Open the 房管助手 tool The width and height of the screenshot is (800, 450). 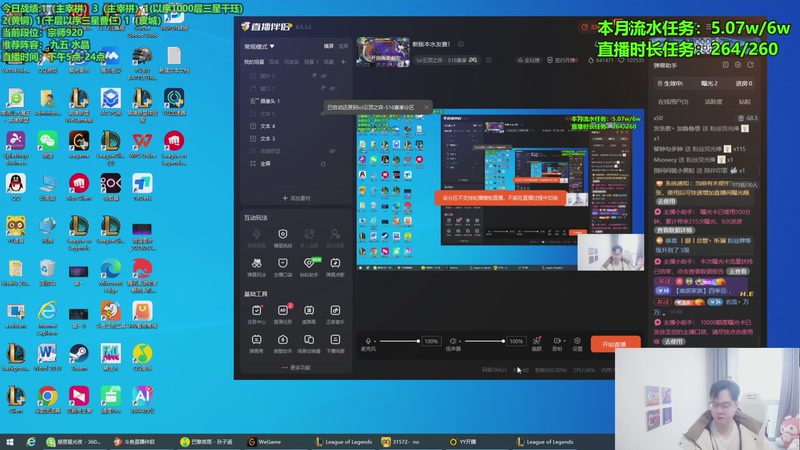283,343
